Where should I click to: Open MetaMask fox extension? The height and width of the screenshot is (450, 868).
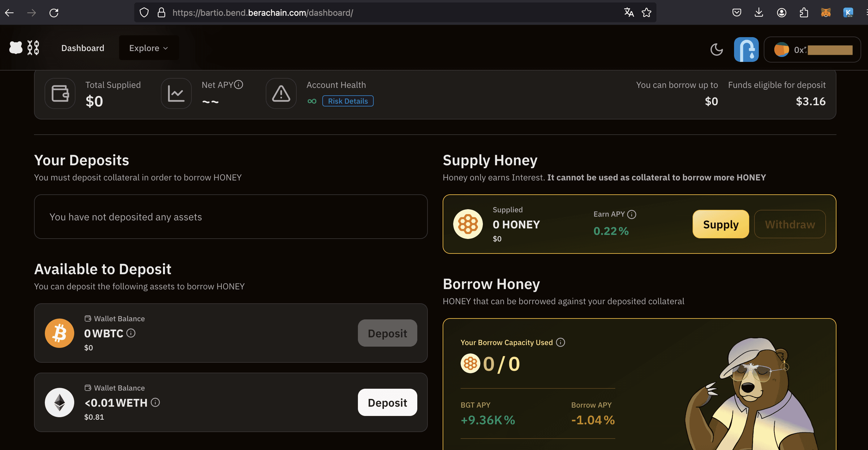point(826,12)
